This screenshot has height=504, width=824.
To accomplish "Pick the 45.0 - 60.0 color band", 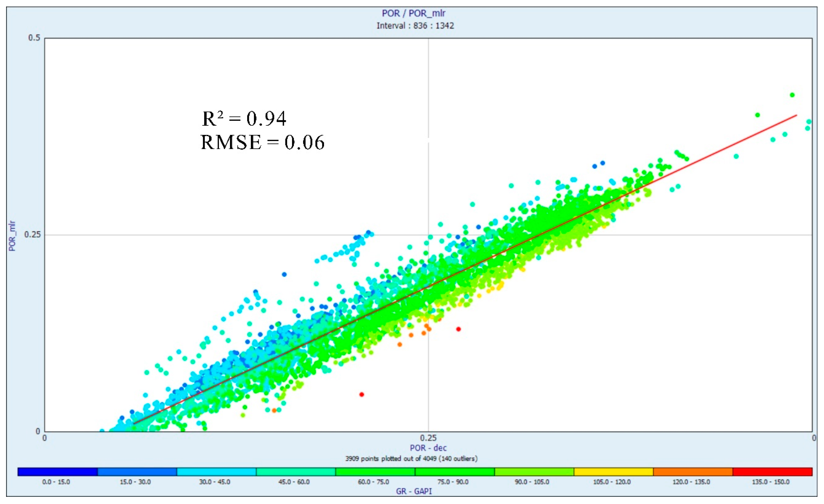I will tap(296, 472).
